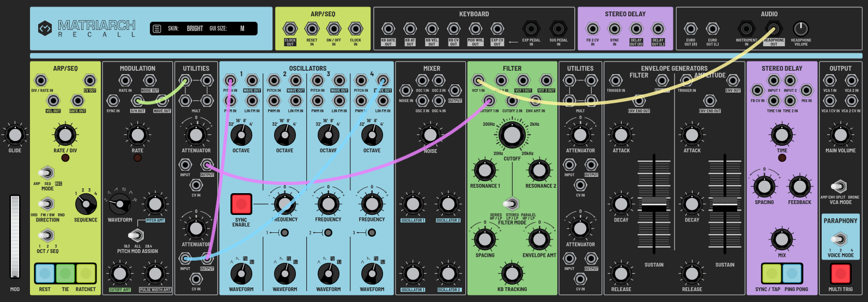Open the GUI Size selector showing M
The width and height of the screenshot is (868, 302).
pyautogui.click(x=242, y=29)
